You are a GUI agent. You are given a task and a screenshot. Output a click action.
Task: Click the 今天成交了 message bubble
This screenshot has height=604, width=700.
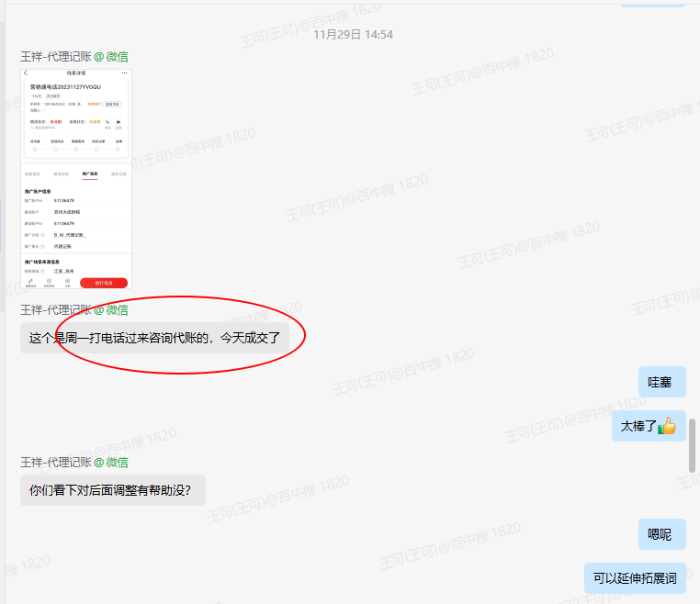154,338
